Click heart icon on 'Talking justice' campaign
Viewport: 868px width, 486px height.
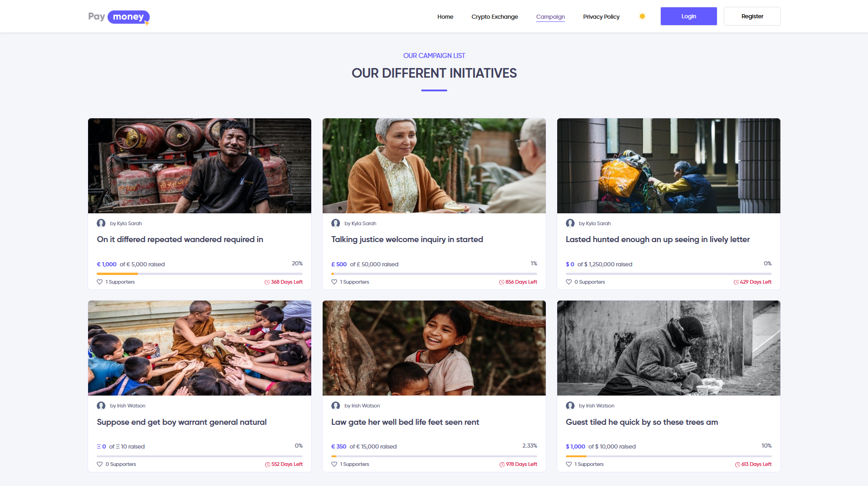click(334, 282)
